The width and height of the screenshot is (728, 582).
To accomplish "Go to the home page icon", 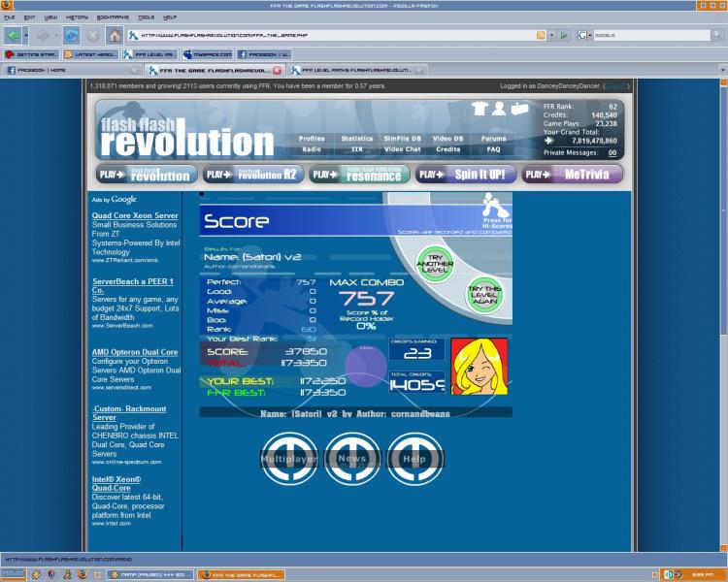I will pyautogui.click(x=115, y=35).
